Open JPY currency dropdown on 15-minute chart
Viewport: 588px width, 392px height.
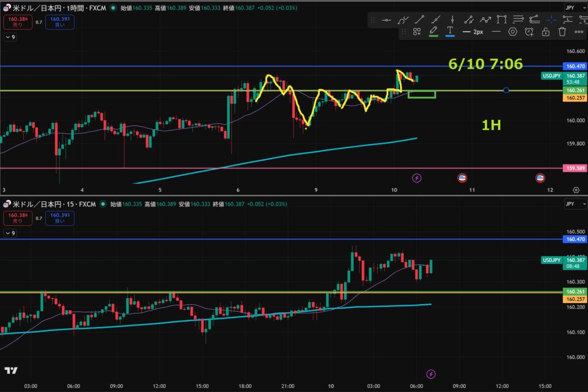[575, 204]
